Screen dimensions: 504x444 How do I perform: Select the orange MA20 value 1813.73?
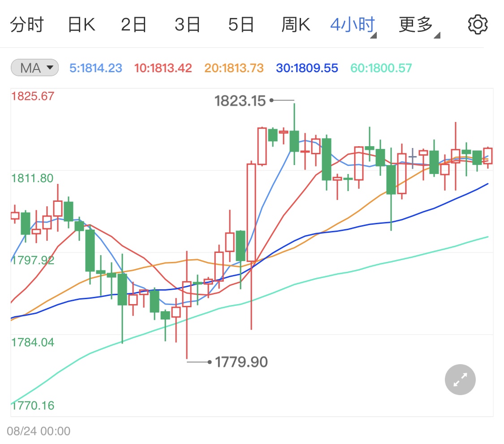(x=233, y=68)
